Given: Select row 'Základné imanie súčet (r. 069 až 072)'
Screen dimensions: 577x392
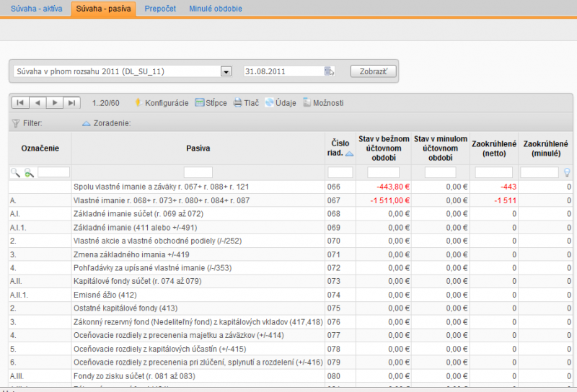Looking at the screenshot, I should pyautogui.click(x=291, y=213).
